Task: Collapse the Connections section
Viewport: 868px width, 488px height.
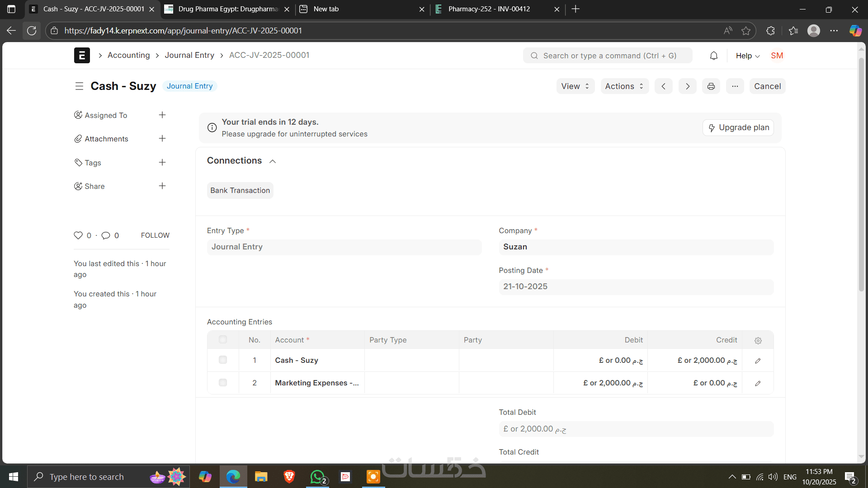Action: [273, 161]
